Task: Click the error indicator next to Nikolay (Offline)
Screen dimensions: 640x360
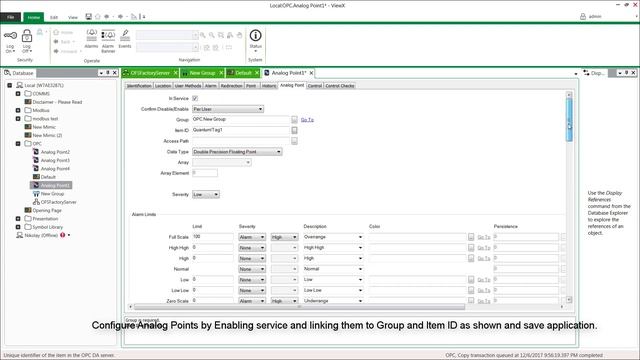Action: pos(63,235)
